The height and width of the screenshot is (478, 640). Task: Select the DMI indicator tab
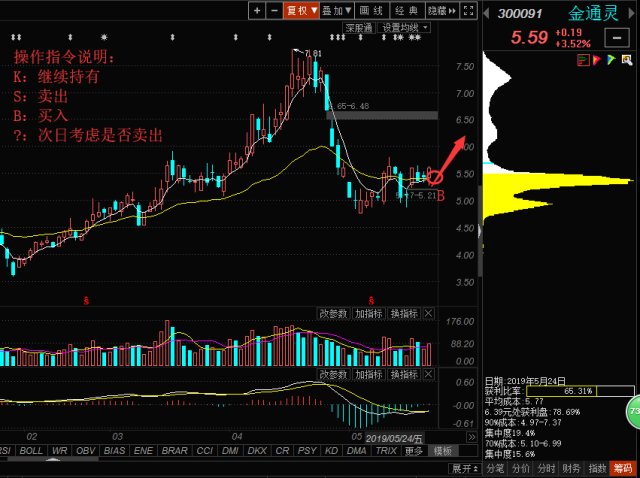[x=231, y=451]
